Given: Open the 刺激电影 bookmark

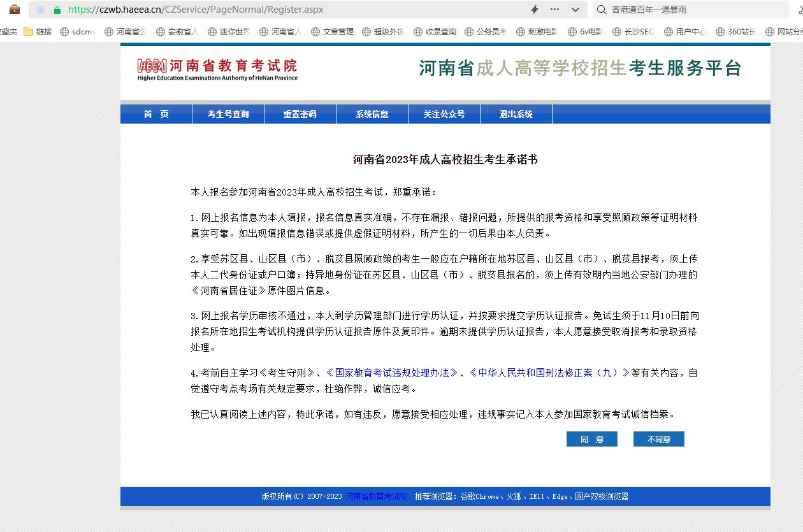Looking at the screenshot, I should 537,31.
